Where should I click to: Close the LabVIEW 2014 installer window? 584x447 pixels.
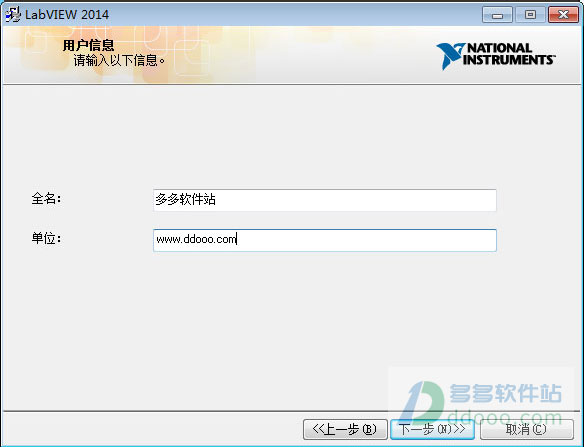(563, 15)
